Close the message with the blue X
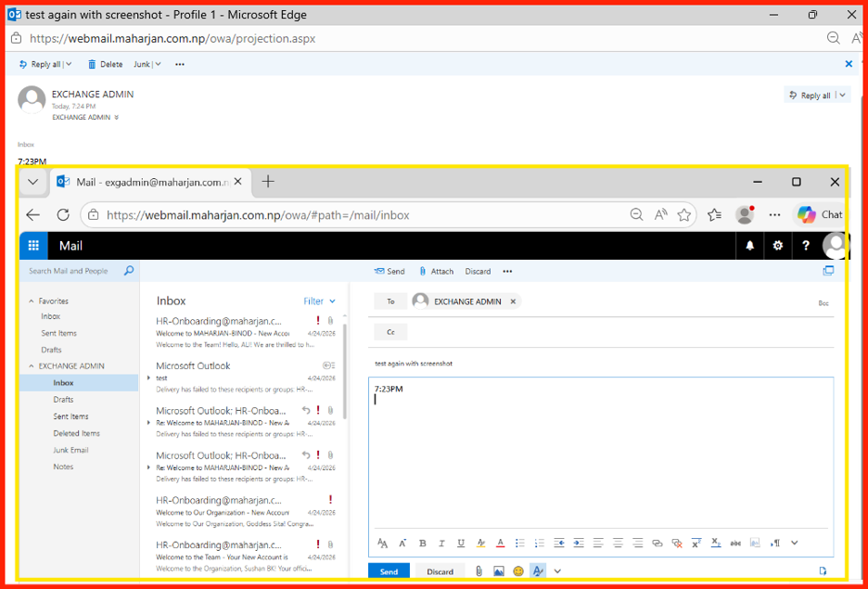Screen dimensions: 868x589 pyautogui.click(x=849, y=64)
